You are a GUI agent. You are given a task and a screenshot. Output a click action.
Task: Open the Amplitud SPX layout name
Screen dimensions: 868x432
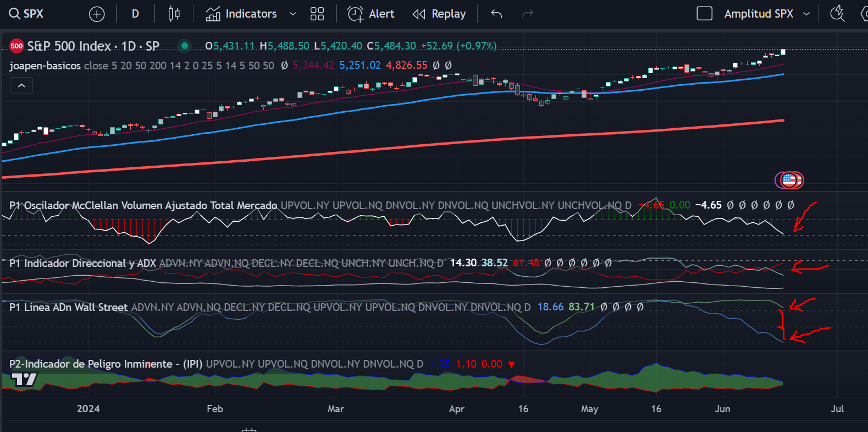tap(759, 14)
